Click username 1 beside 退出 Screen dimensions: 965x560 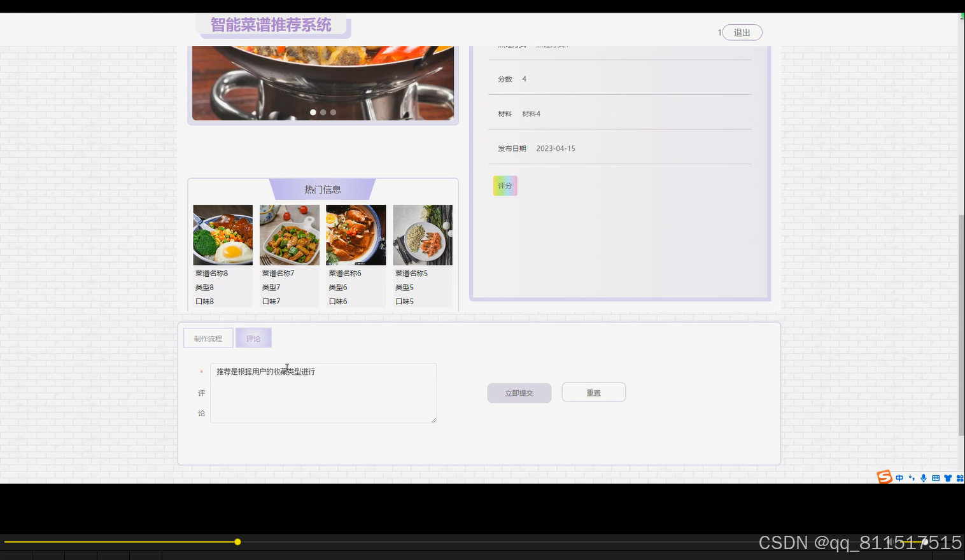pos(719,32)
